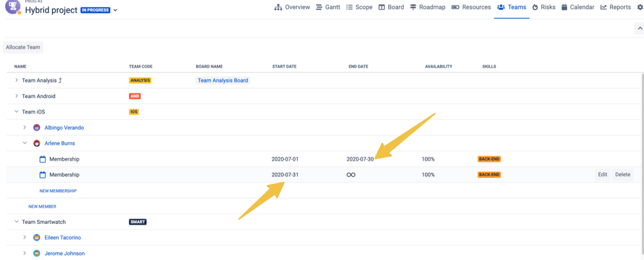Expand Eileen Tacorino member row
644x260 pixels.
click(24, 237)
